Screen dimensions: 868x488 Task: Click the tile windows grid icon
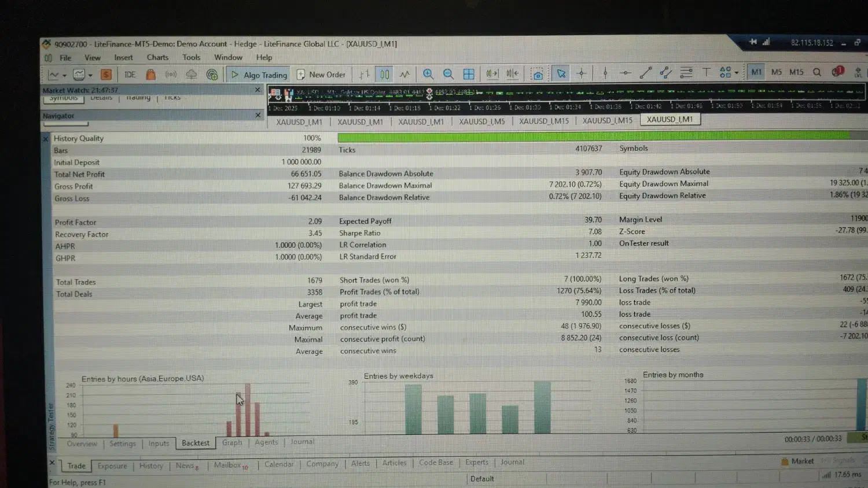click(469, 74)
